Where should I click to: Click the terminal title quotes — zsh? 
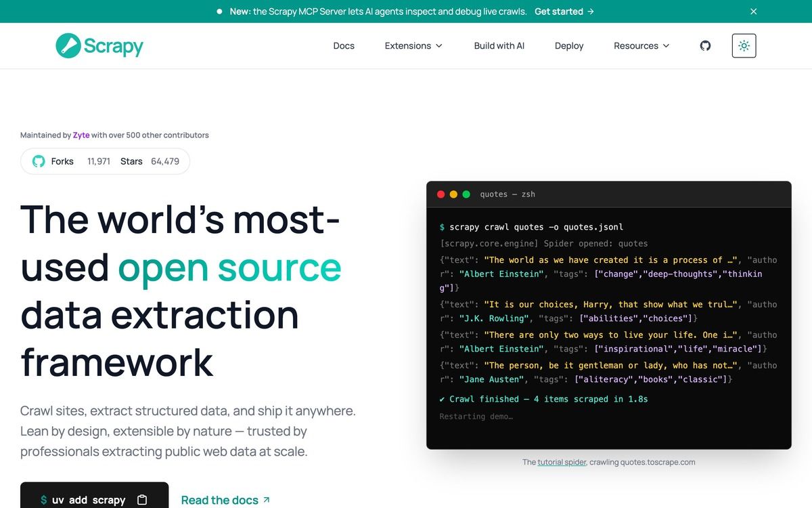tap(507, 194)
